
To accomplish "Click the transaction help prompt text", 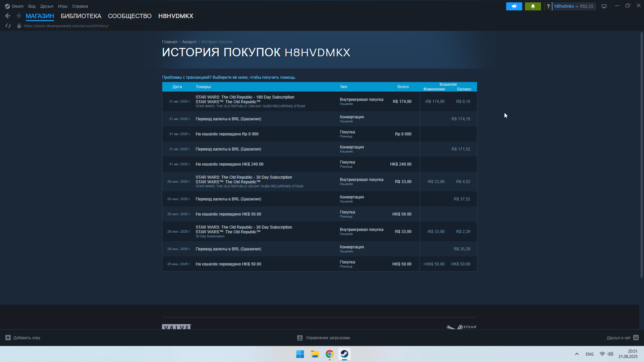I will (229, 77).
